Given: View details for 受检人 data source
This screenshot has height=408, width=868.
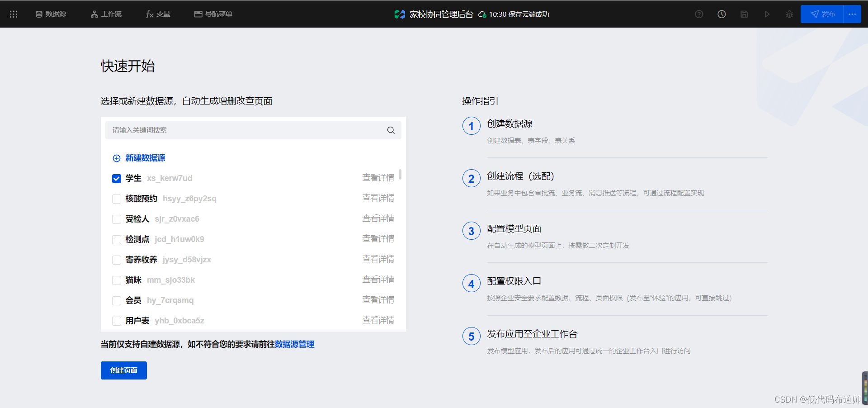Looking at the screenshot, I should [x=378, y=218].
